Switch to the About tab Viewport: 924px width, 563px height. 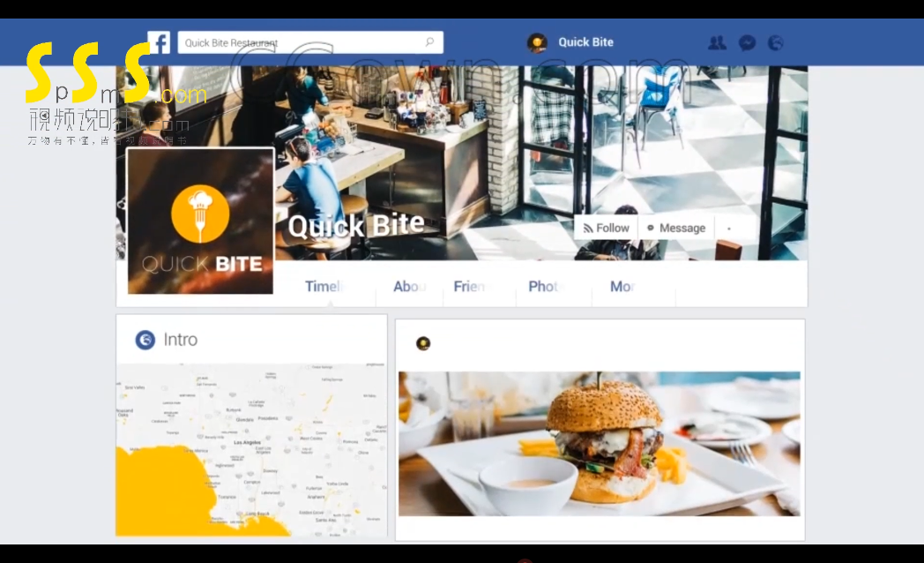[410, 287]
